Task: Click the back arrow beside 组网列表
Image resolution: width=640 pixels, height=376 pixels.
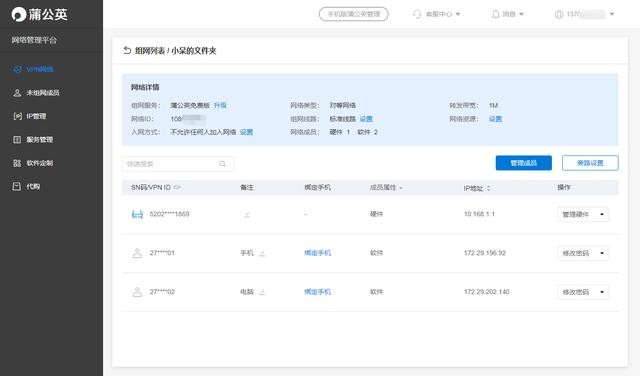Action: pyautogui.click(x=127, y=50)
